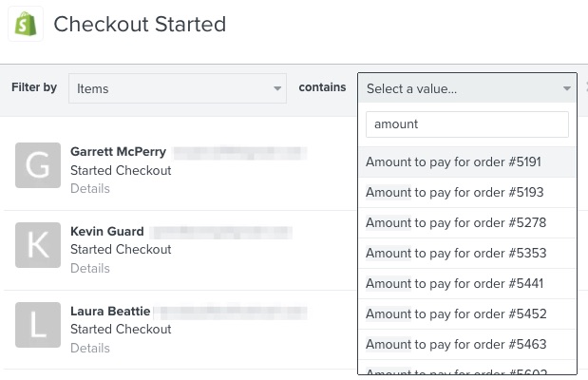Open Details under Kevin Guard
Screen dimensions: 588x380
click(x=90, y=269)
